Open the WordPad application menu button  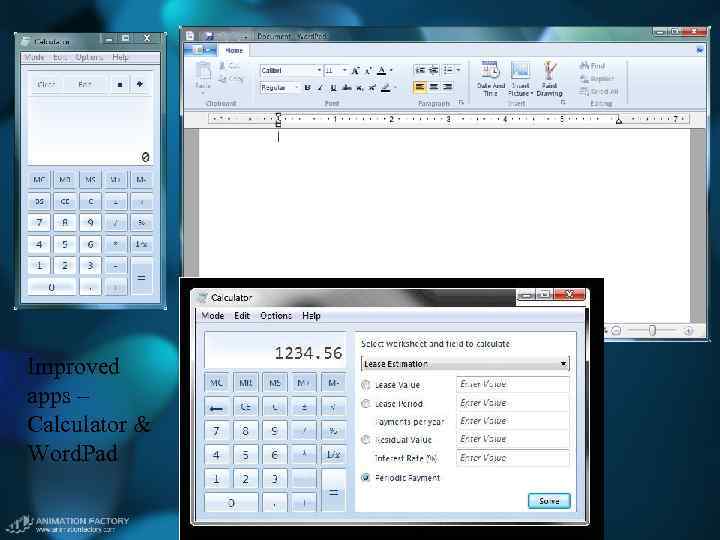(200, 50)
